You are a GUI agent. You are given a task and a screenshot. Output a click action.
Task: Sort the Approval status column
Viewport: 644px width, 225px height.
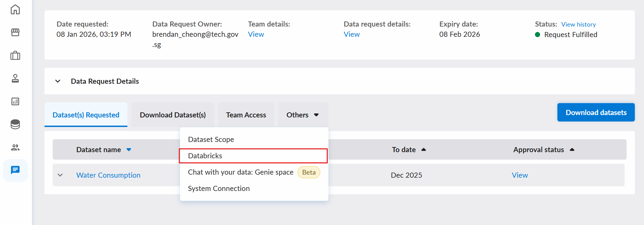pyautogui.click(x=572, y=149)
